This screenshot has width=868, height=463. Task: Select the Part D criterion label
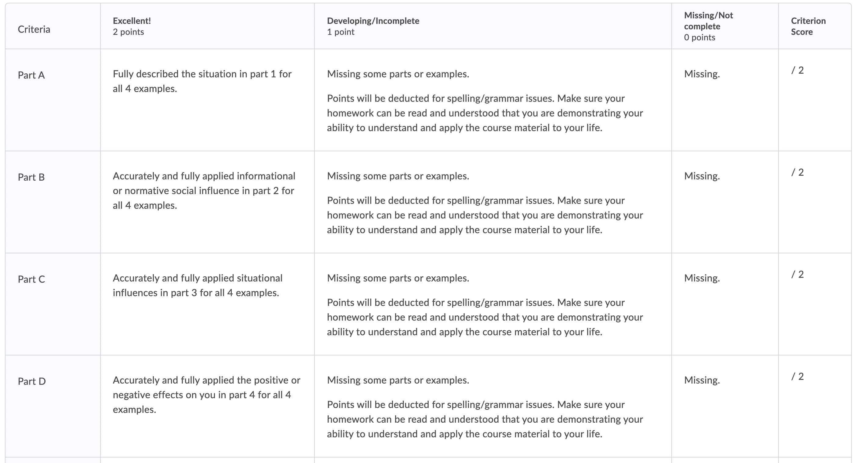click(x=32, y=381)
